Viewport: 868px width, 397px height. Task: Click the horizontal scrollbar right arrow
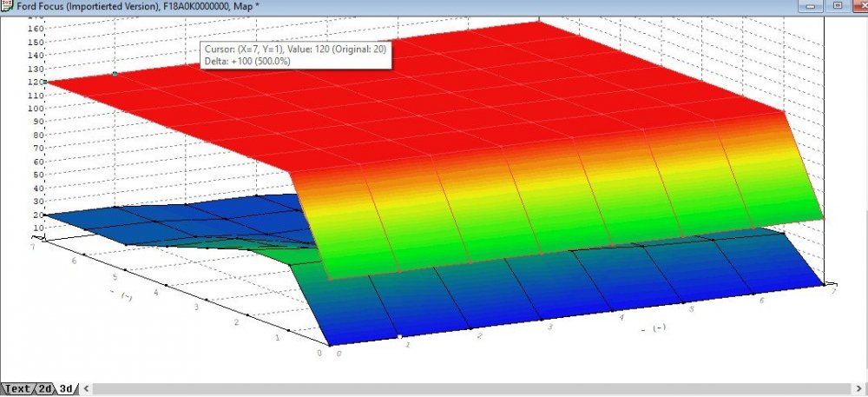[858, 388]
